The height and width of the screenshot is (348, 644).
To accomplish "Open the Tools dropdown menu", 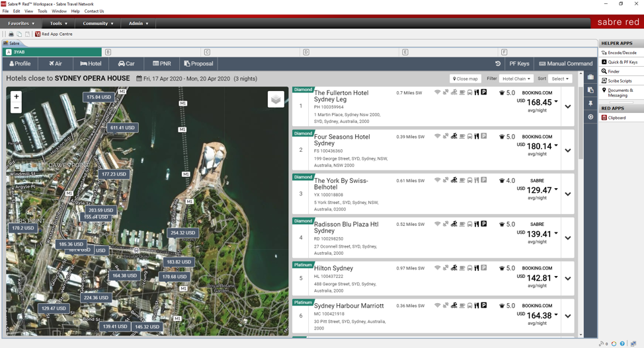I will click(58, 23).
